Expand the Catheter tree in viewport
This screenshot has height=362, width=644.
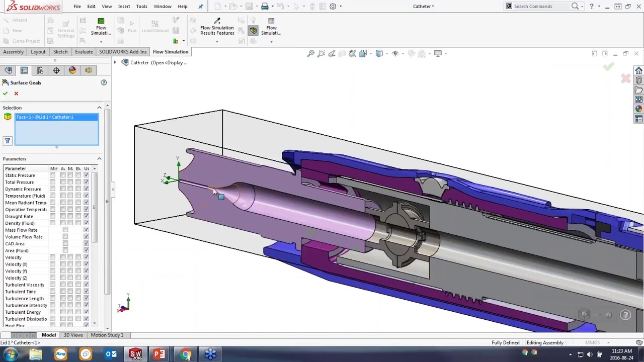[x=115, y=63]
